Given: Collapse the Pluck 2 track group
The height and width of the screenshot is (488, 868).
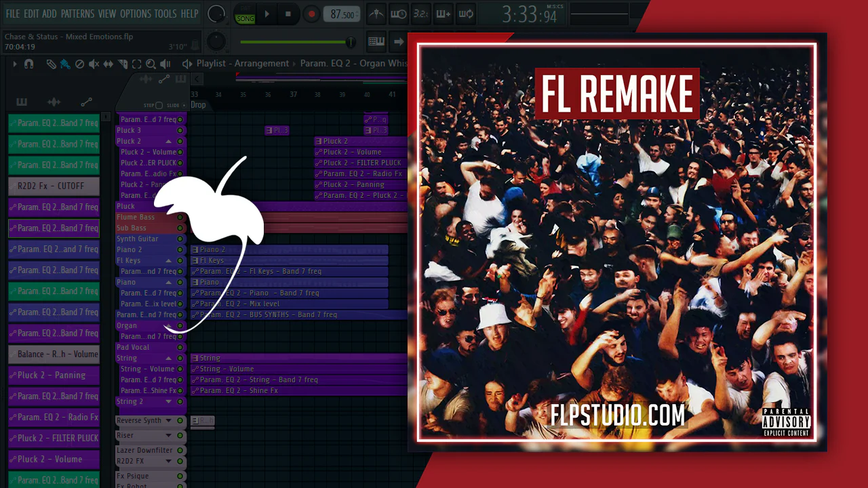Looking at the screenshot, I should point(168,141).
